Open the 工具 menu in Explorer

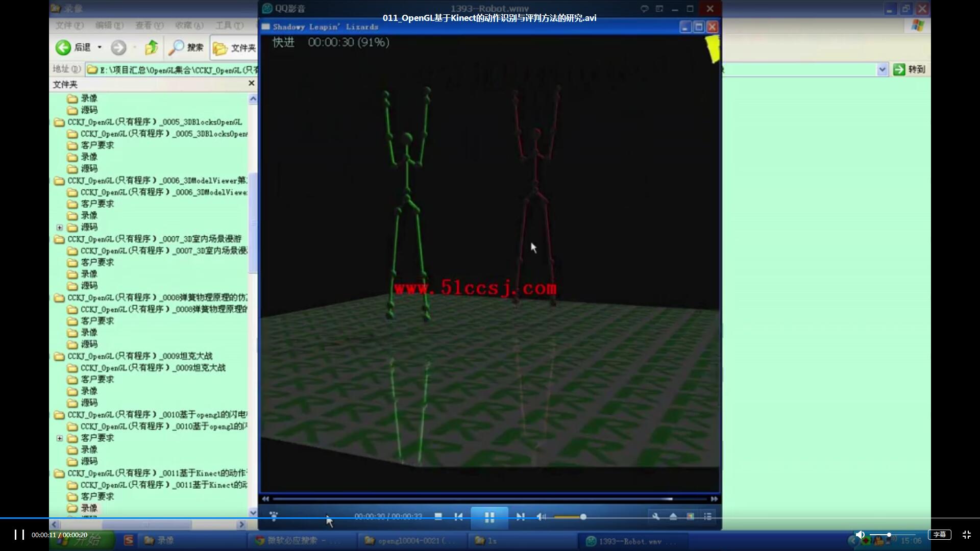pyautogui.click(x=229, y=25)
